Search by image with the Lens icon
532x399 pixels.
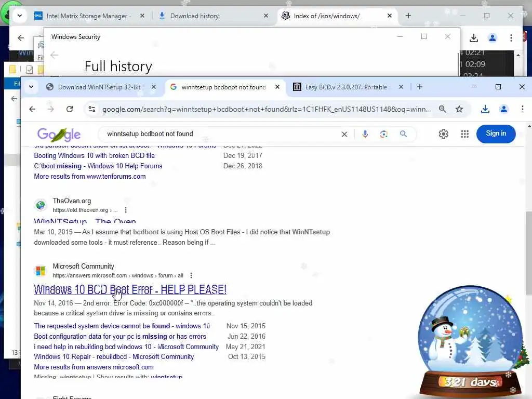tap(384, 134)
